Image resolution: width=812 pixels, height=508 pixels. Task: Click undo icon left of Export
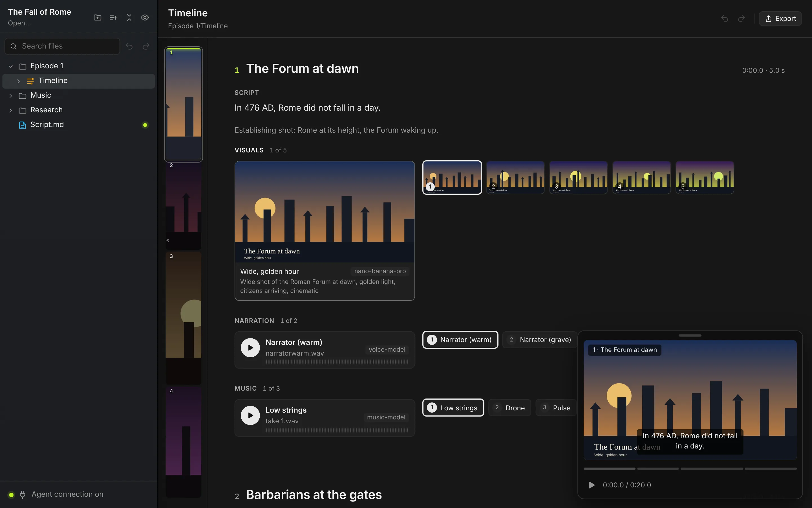(724, 18)
